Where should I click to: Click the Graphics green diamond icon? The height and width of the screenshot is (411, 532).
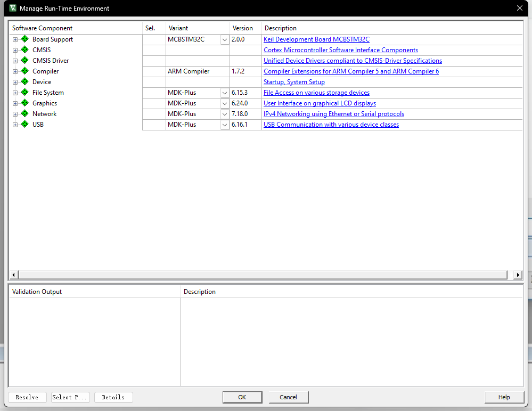[x=25, y=103]
